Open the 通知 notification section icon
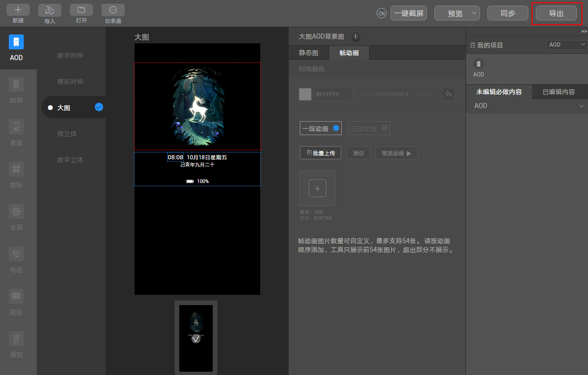Screen dimensions: 588x375 tap(16, 339)
